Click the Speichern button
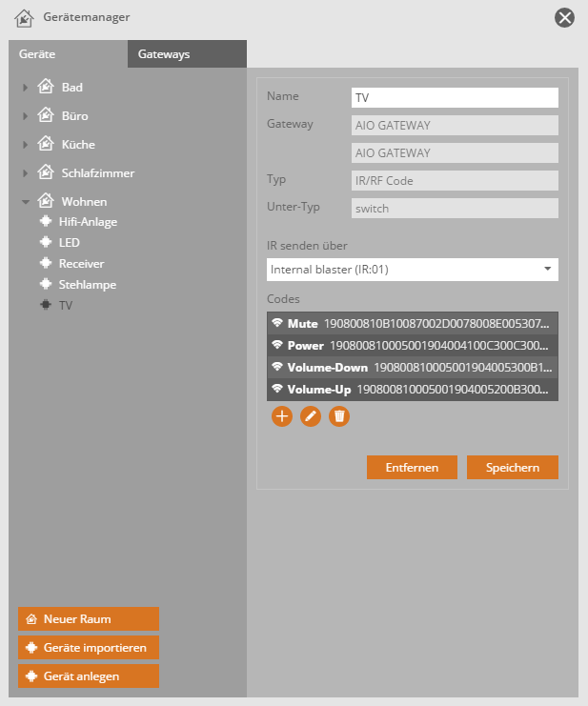The image size is (588, 706). (x=513, y=468)
